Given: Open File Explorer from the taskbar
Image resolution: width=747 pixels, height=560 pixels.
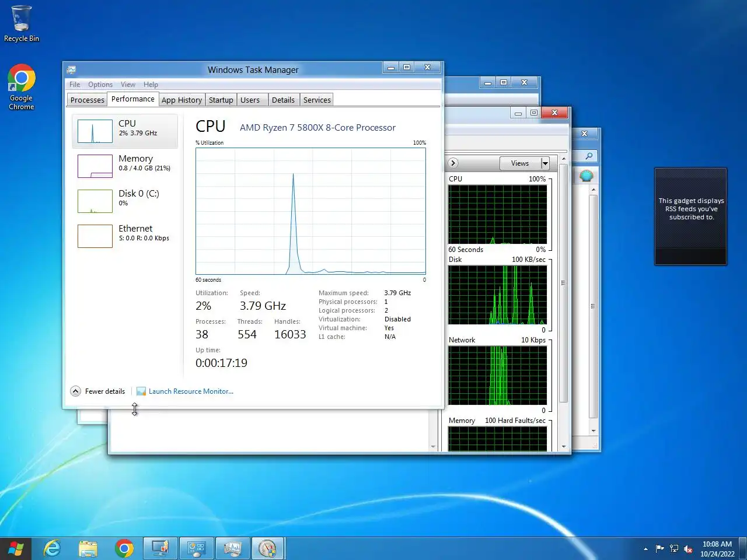Looking at the screenshot, I should click(88, 548).
